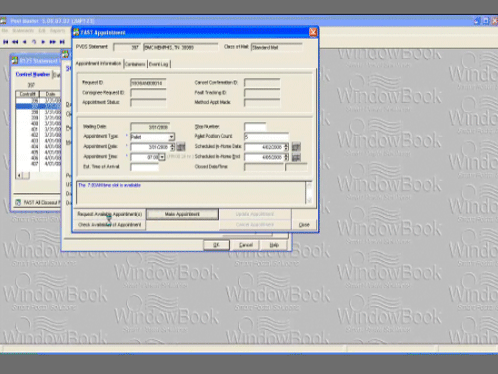Select the Appointment Information tab

pos(98,63)
